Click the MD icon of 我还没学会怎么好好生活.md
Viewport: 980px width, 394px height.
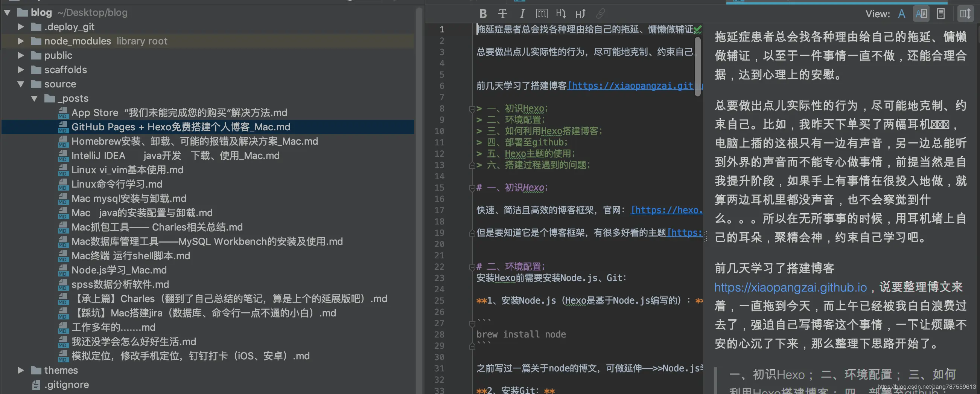63,342
